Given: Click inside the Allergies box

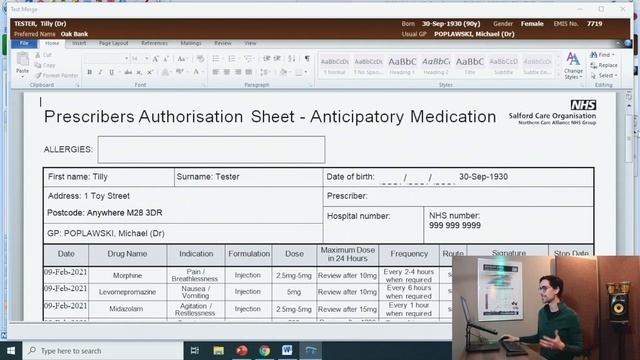Looking at the screenshot, I should point(211,150).
